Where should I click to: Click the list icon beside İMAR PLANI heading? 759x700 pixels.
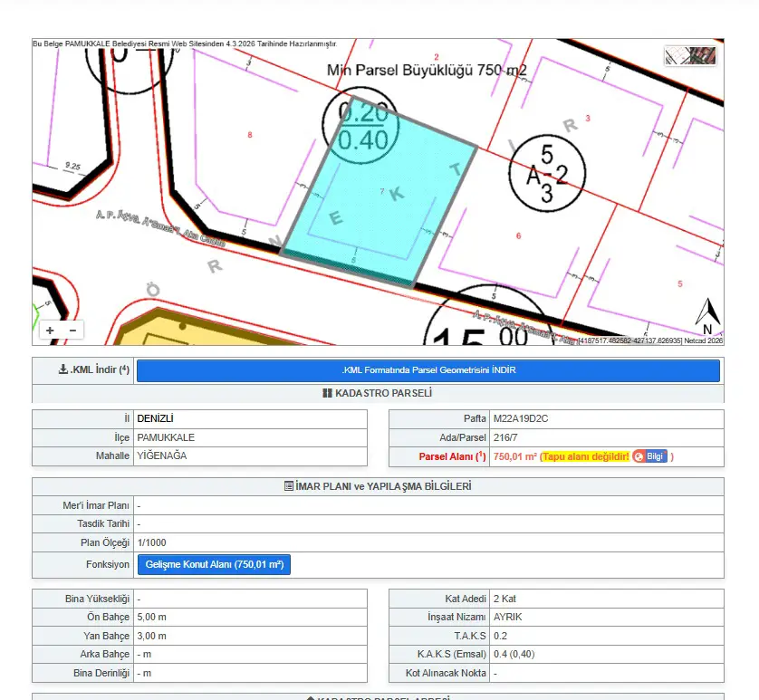pos(289,486)
